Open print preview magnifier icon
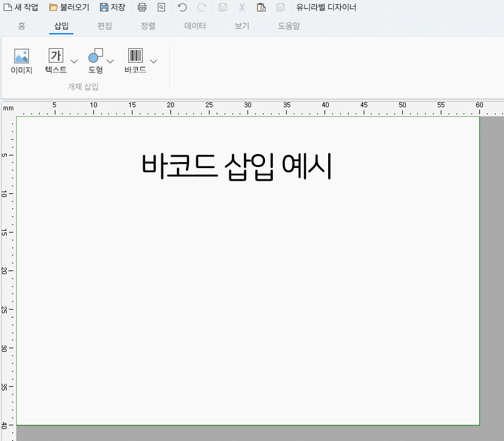This screenshot has height=441, width=504. click(x=161, y=7)
